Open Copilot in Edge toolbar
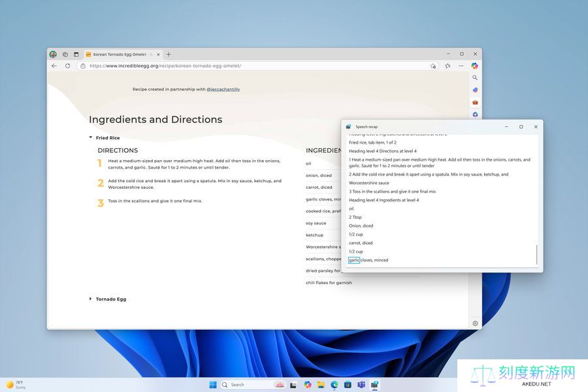The width and height of the screenshot is (588, 392). [x=475, y=65]
